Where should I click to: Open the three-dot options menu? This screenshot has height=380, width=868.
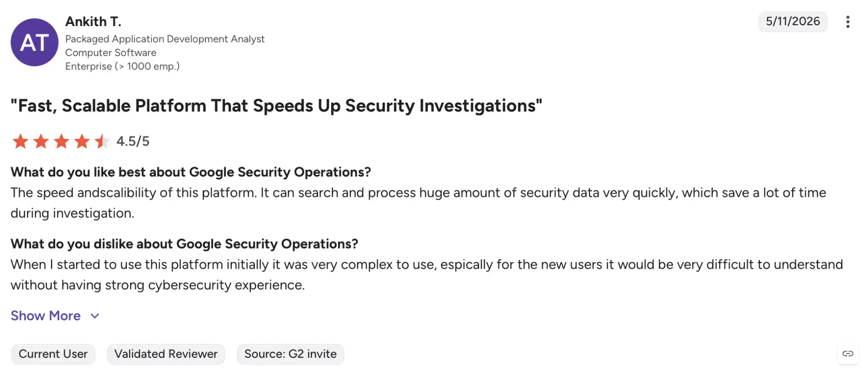coord(847,22)
